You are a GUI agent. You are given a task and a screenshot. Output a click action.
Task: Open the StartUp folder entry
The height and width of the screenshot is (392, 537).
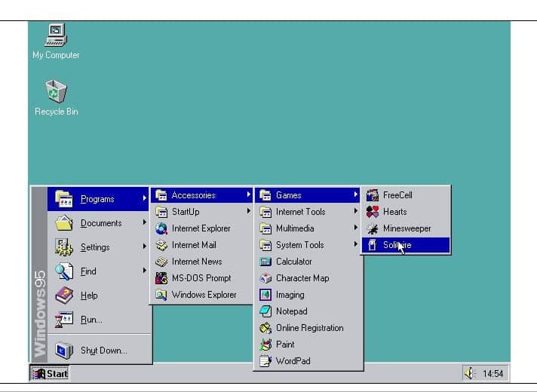coord(201,212)
